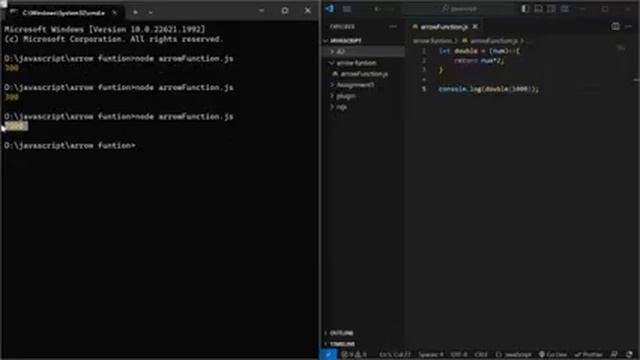Open editor more actions ellipsis

[x=629, y=27]
